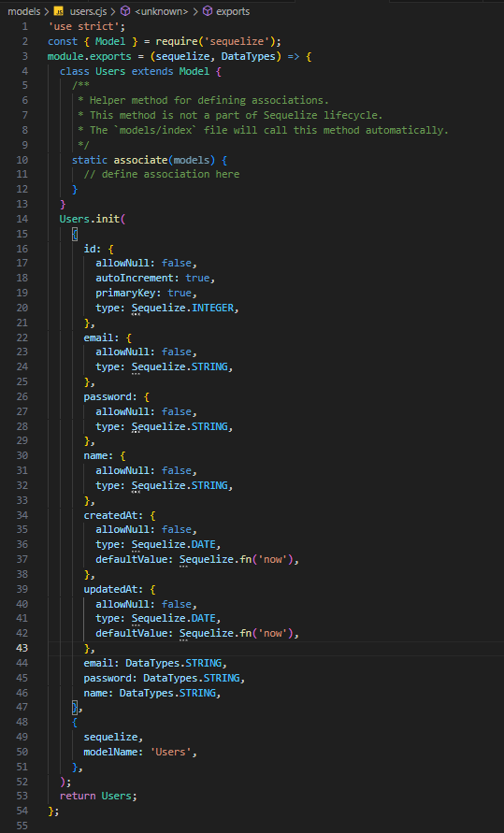
Task: Click primaryKey: true line
Action: 146,293
